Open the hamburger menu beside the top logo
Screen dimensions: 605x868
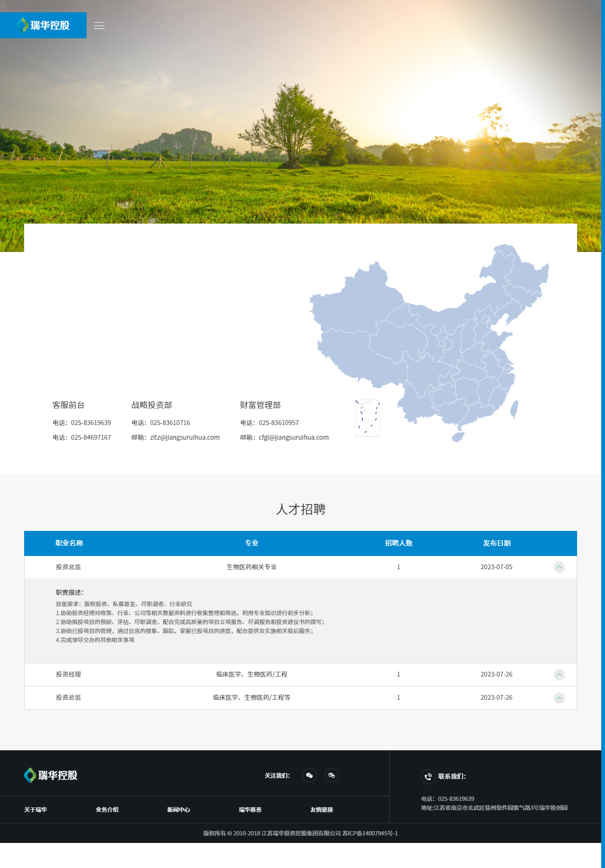[99, 26]
